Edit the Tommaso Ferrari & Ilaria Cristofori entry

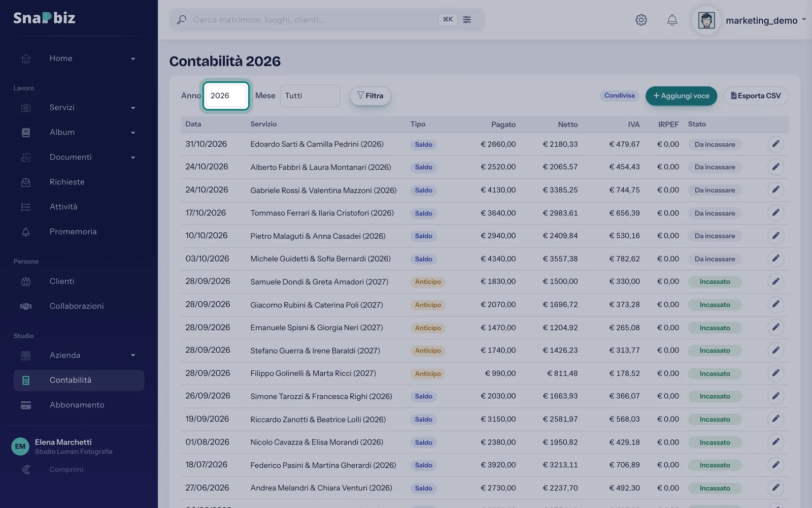point(775,213)
